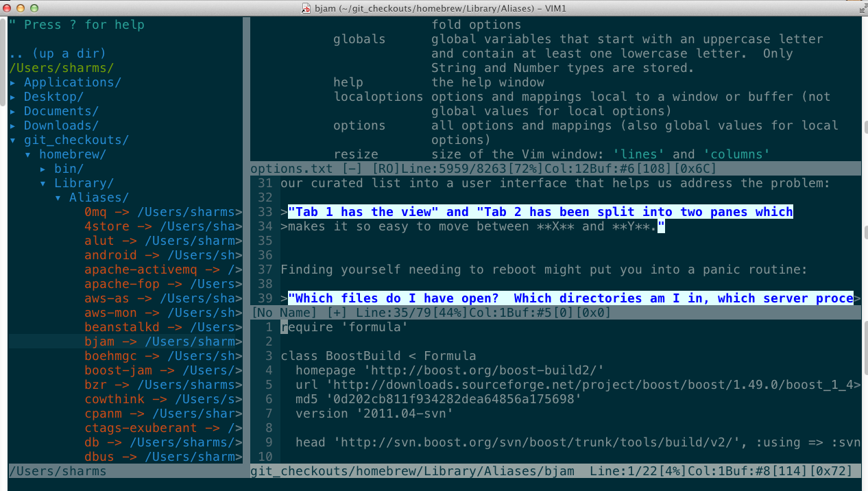Screen dimensions: 868x491
Task: Open the bjam alias entry
Action: point(99,342)
